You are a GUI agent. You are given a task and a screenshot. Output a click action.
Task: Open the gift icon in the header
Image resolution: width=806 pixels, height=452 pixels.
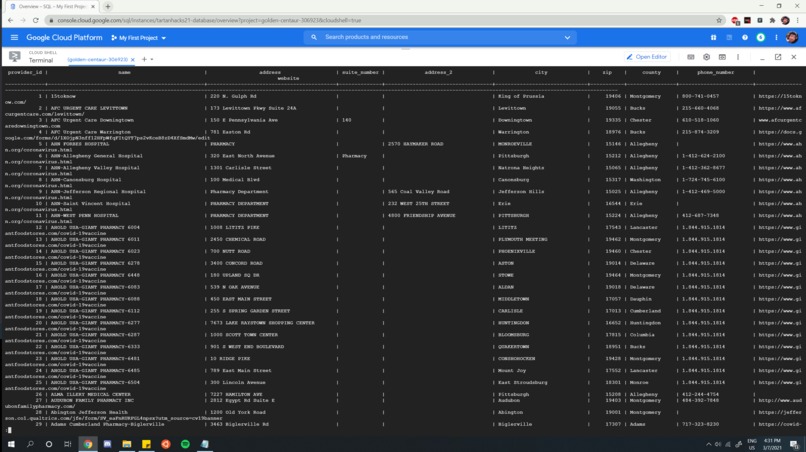[713, 38]
